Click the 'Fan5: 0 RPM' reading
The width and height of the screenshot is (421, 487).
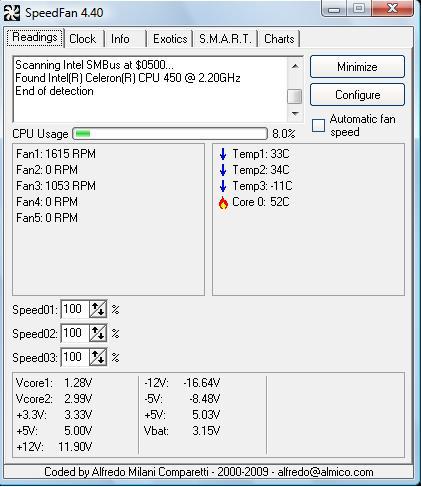(x=47, y=218)
